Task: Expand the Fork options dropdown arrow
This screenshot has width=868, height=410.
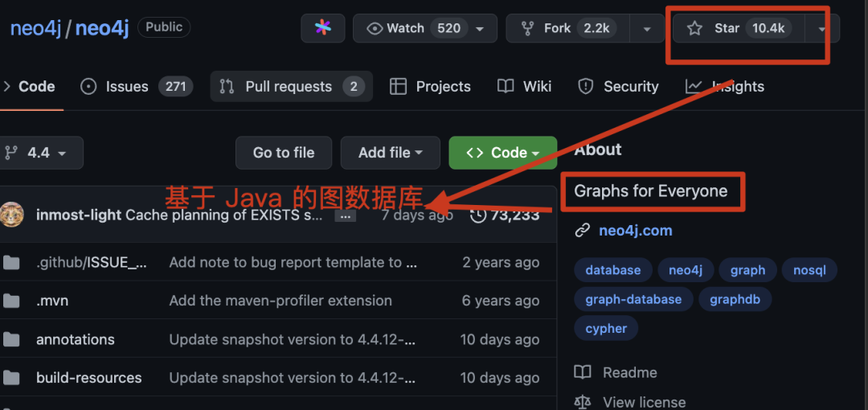Action: pyautogui.click(x=646, y=28)
